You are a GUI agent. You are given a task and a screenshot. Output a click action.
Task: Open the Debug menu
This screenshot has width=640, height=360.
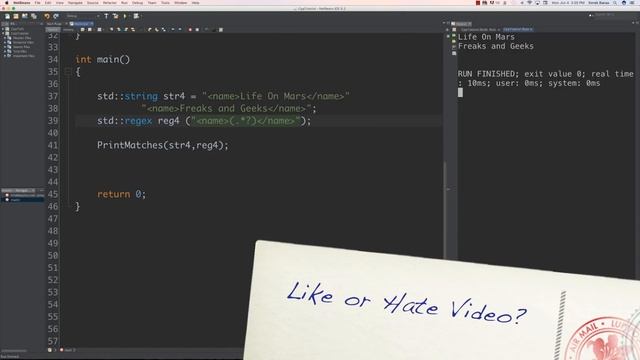(138, 3)
